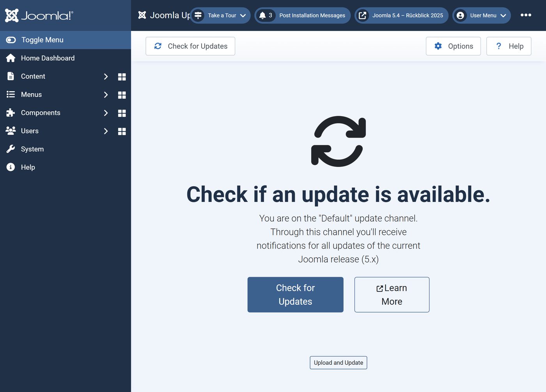Open the Components dashboard grid icon

tap(122, 113)
